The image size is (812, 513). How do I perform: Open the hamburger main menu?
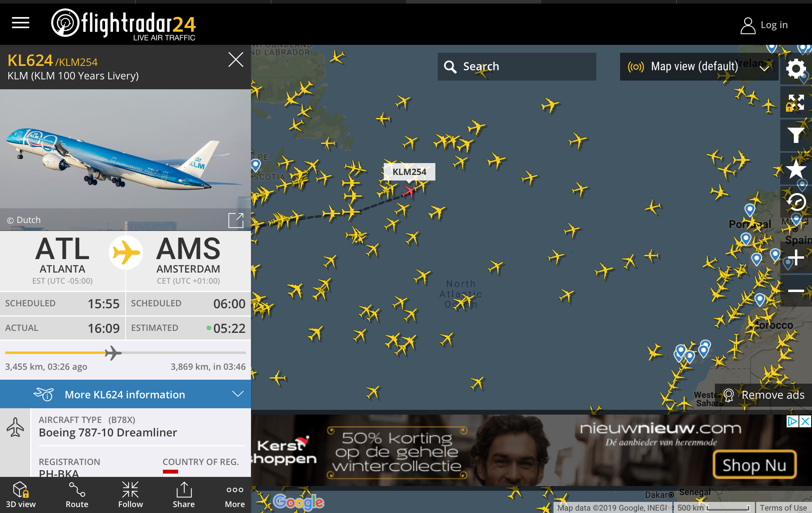(21, 23)
